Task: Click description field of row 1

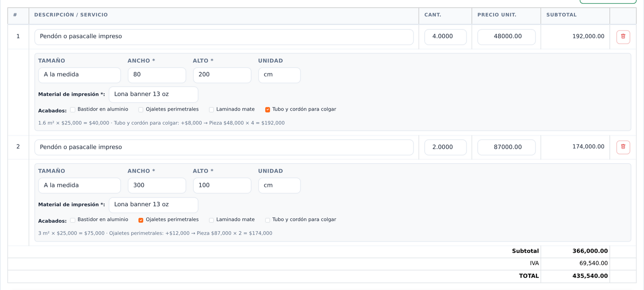Action: pos(224,37)
